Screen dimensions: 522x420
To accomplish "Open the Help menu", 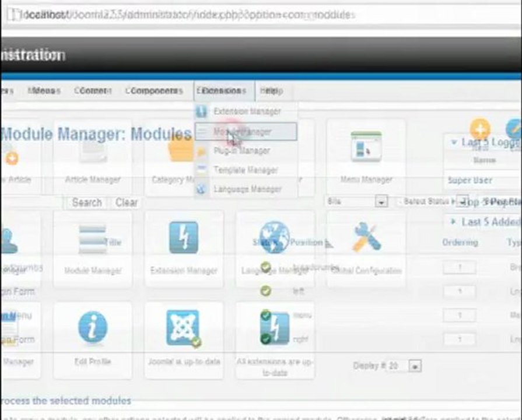I will 272,90.
